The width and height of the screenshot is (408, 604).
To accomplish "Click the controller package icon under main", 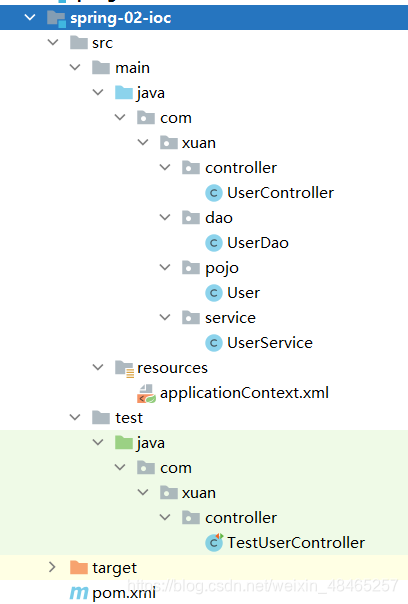I will (x=191, y=168).
